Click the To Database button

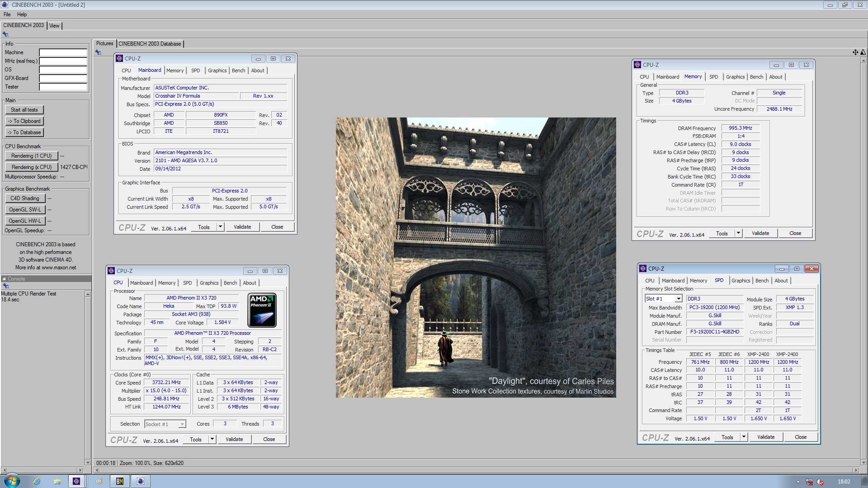coord(24,132)
